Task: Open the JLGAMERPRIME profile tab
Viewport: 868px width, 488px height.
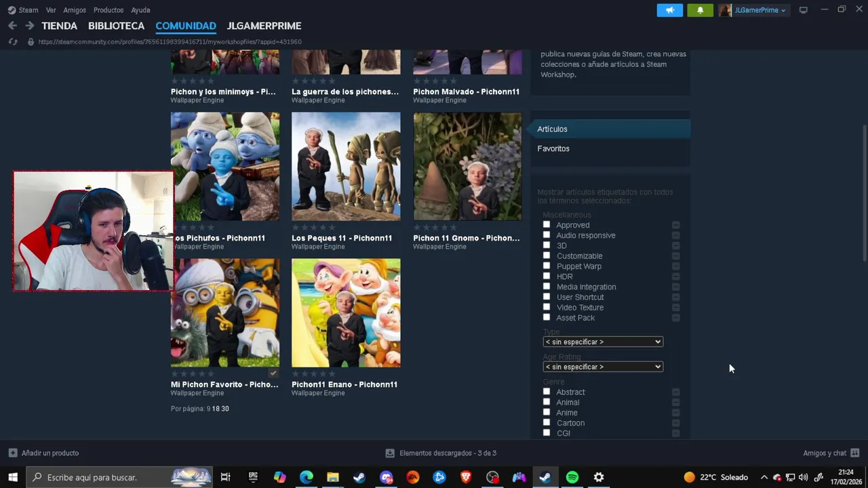Action: (264, 26)
